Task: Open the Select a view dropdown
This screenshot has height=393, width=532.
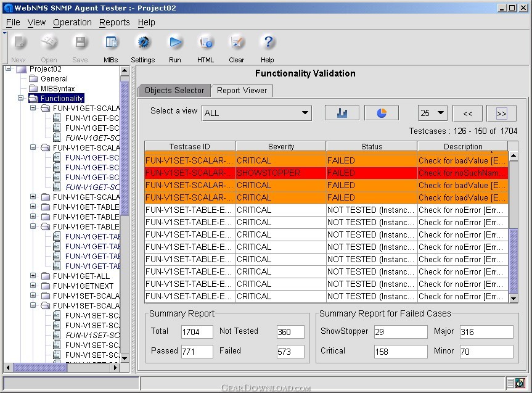Action: 256,113
